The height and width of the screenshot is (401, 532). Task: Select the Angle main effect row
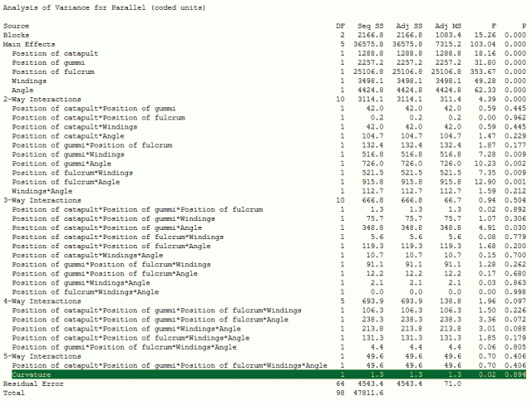click(24, 90)
